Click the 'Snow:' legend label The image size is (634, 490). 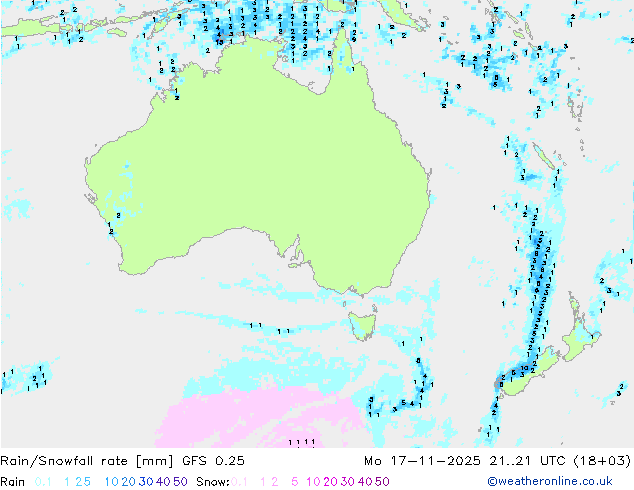coord(213,482)
